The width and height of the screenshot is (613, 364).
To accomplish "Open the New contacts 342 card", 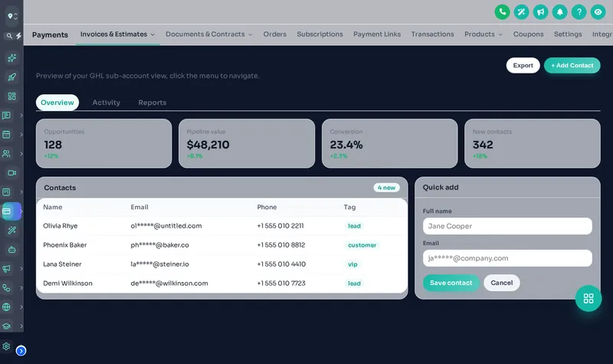I will coord(533,143).
